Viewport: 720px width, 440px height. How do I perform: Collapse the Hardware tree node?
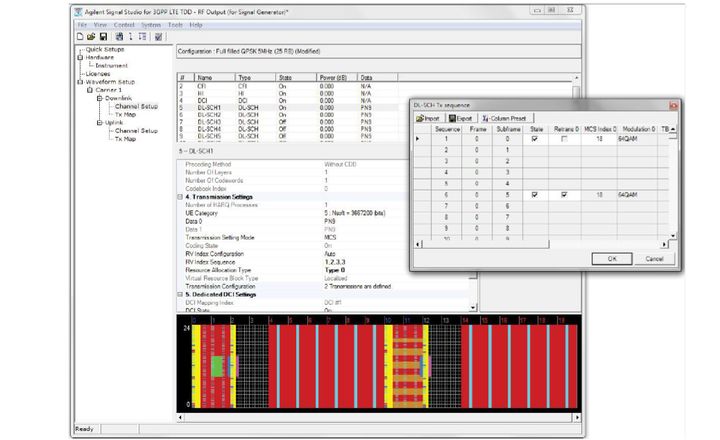(x=81, y=57)
